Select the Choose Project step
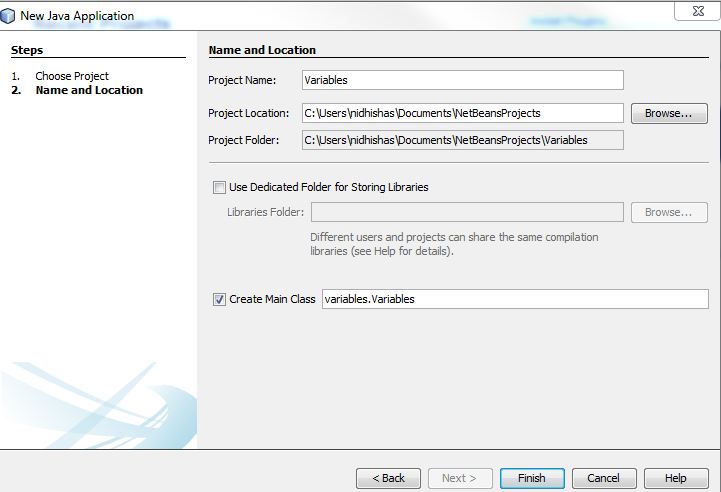 pyautogui.click(x=72, y=76)
